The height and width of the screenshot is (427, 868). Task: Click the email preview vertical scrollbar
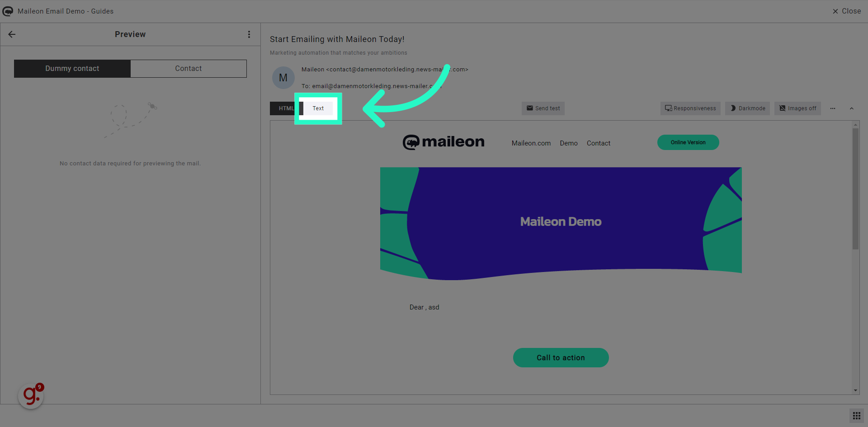(855, 189)
